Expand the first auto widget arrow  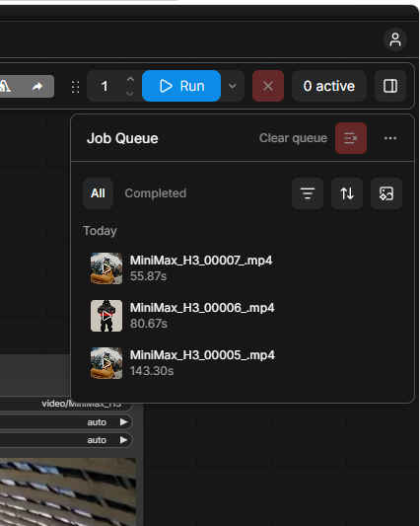(x=123, y=421)
